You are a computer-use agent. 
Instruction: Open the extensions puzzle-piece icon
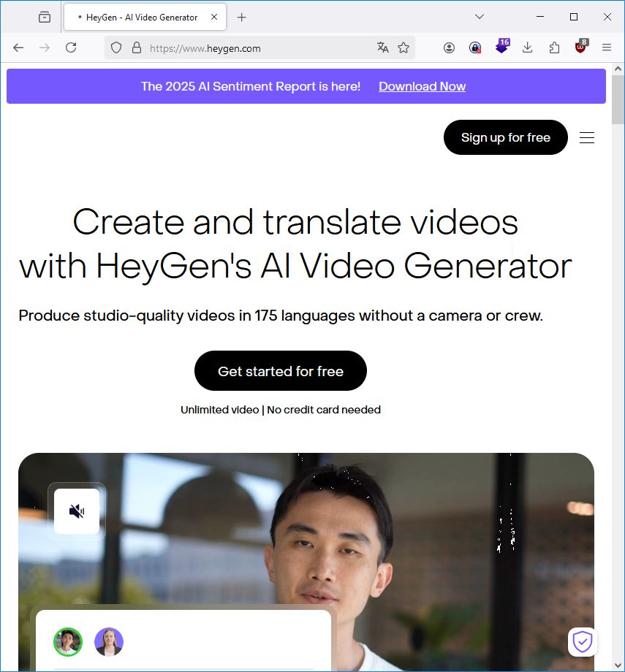pyautogui.click(x=554, y=47)
